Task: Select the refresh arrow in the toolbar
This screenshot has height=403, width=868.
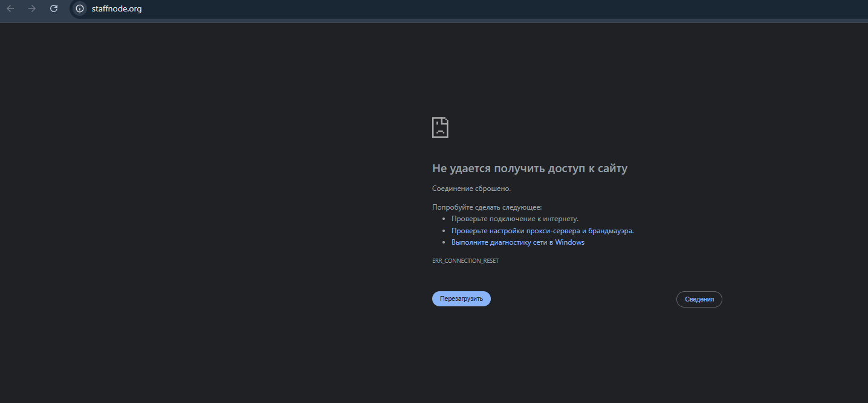Action: tap(53, 8)
